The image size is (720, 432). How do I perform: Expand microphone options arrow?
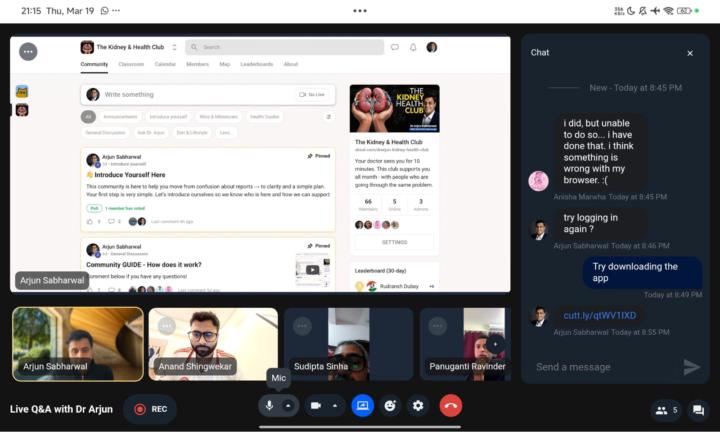288,406
